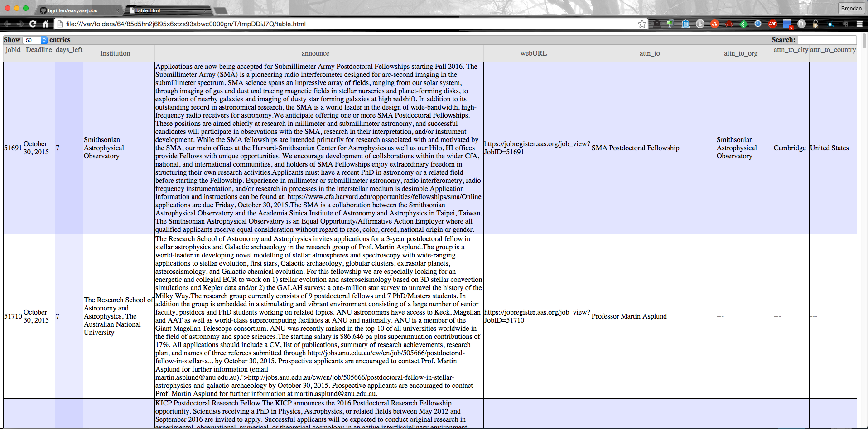Viewport: 868px width, 429px height.
Task: Sort table by the attn_to_city column header
Action: (791, 53)
